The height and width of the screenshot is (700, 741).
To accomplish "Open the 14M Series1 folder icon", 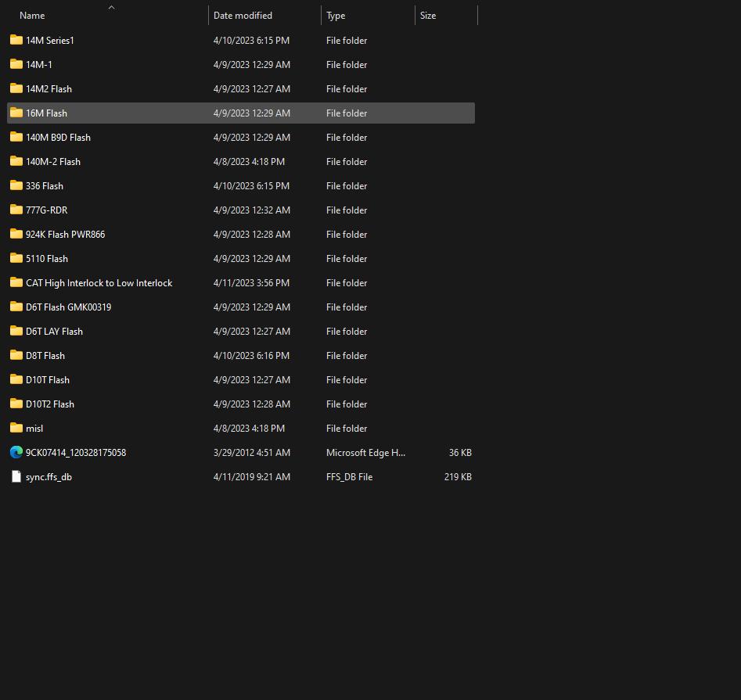I will (x=16, y=40).
